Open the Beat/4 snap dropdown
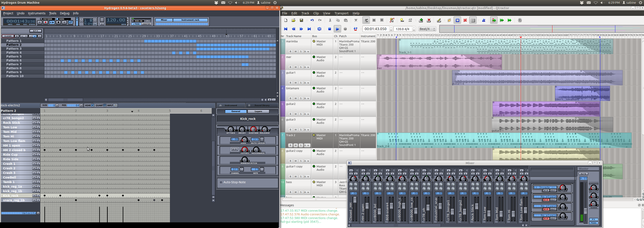The width and height of the screenshot is (644, 228). coord(427,29)
